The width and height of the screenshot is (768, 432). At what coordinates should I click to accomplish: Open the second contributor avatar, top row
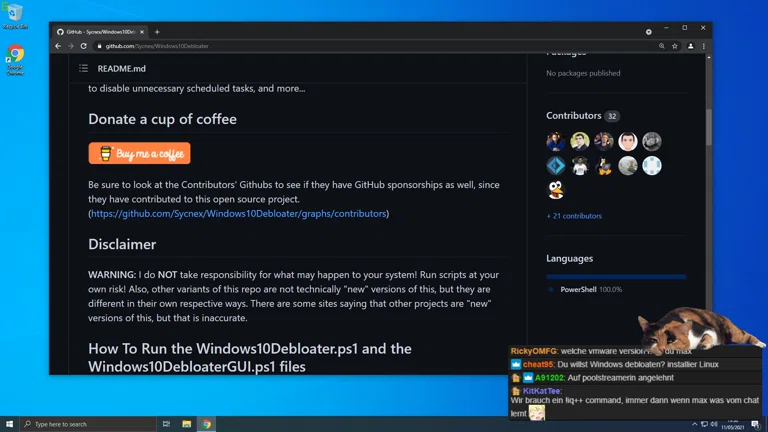tap(579, 141)
